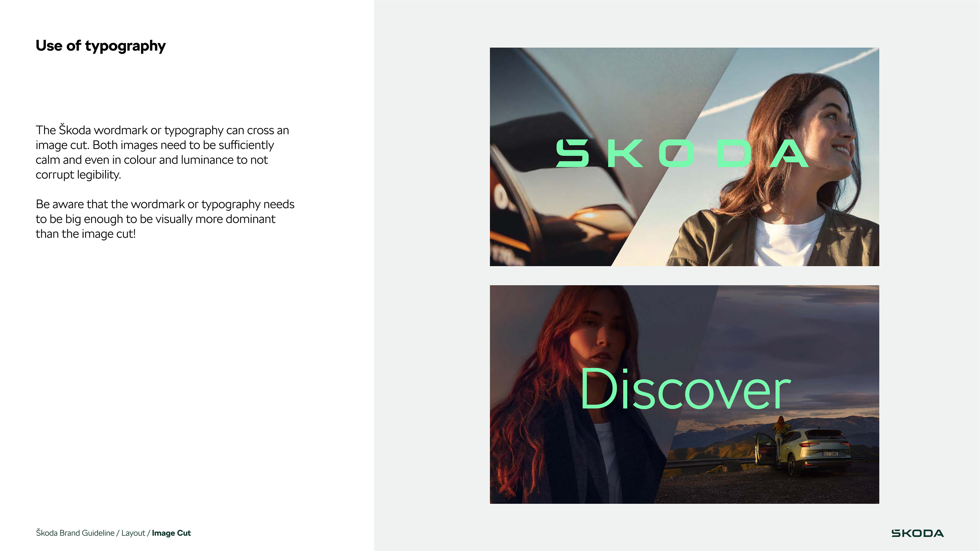Click 'Škoda Brand Guideline' breadcrumb text

pyautogui.click(x=75, y=533)
